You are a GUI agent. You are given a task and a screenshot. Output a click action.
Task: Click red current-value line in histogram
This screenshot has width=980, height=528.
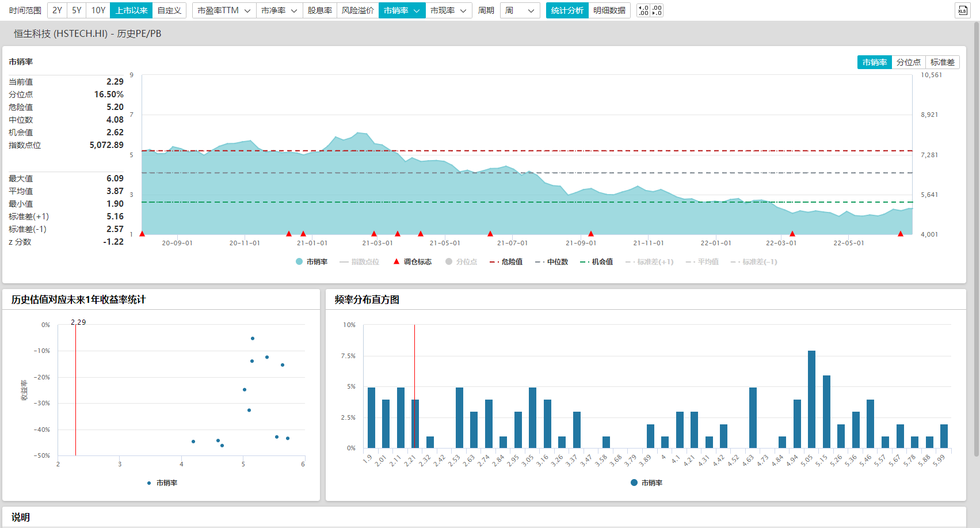pos(414,386)
